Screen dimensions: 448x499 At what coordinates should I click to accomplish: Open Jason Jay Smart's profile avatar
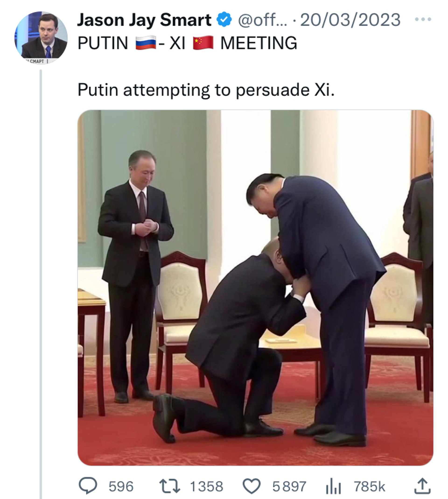click(41, 38)
